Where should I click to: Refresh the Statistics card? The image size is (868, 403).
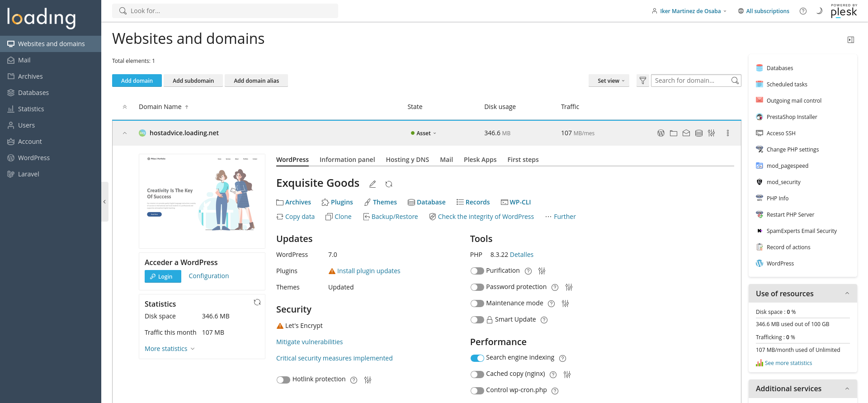(257, 302)
